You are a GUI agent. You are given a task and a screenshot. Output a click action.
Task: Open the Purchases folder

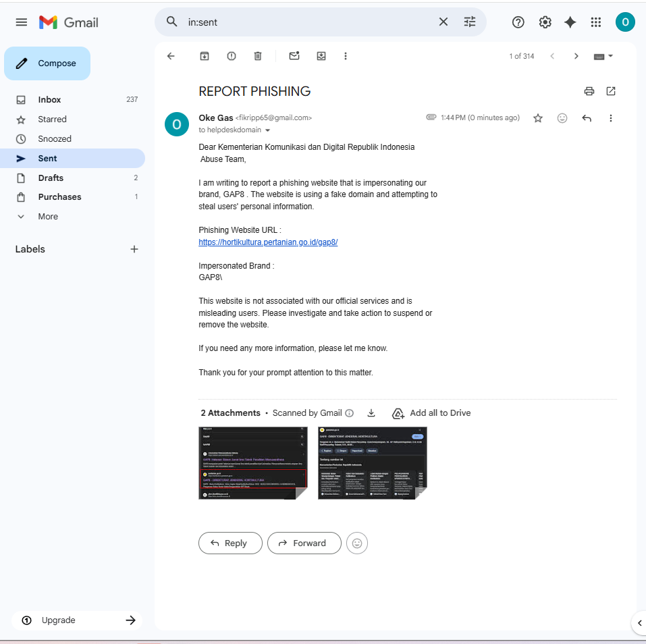72,197
